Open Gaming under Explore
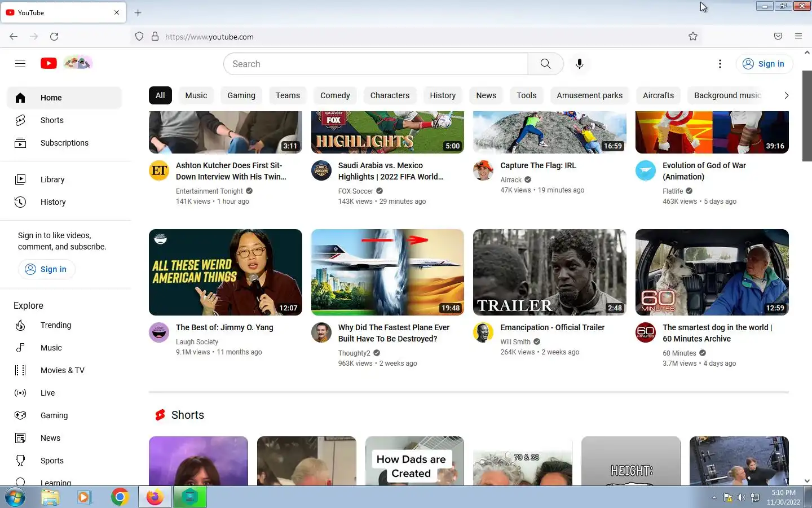The image size is (812, 508). pos(64,415)
